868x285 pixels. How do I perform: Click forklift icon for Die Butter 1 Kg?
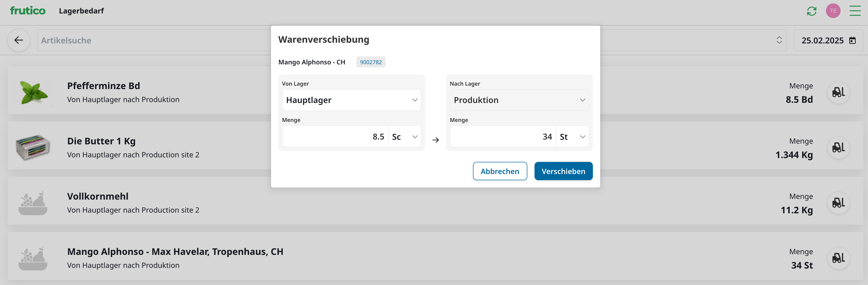click(838, 148)
